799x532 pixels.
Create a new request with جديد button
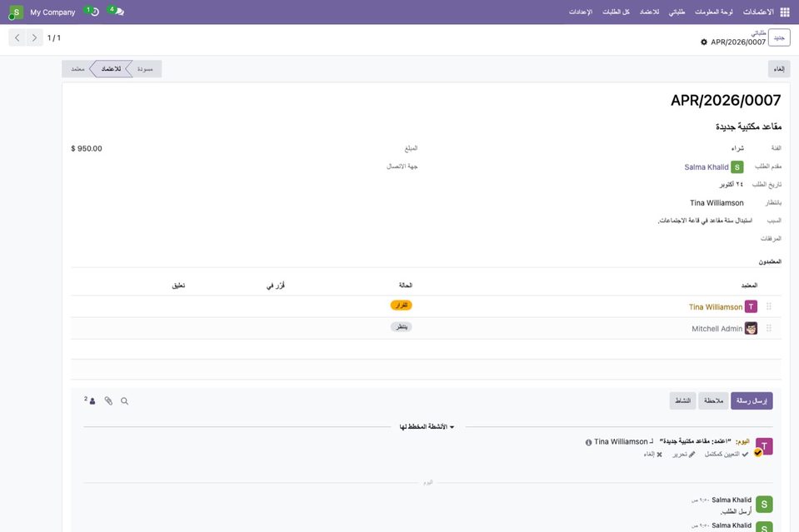coord(779,37)
